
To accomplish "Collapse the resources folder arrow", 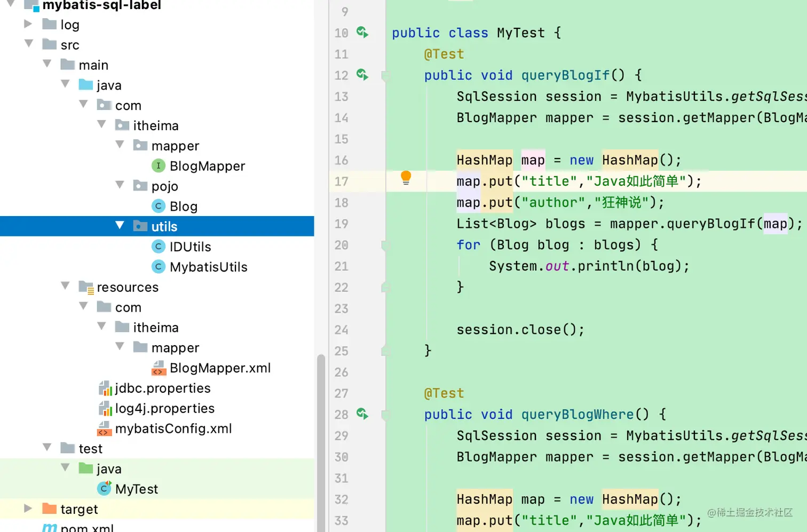I will (65, 286).
